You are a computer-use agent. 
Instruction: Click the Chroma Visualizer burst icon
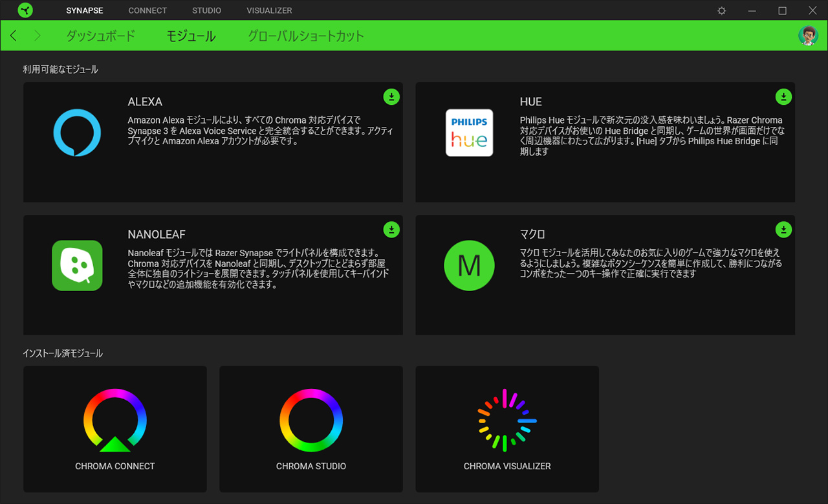tap(507, 420)
